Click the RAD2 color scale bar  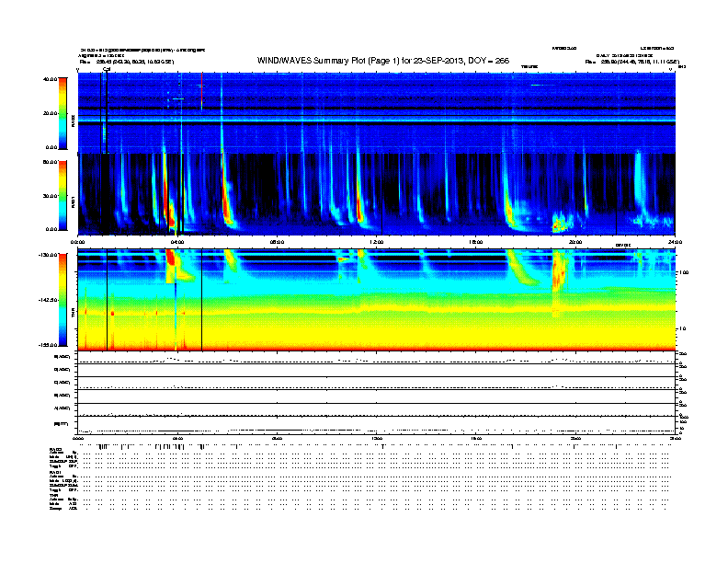(x=63, y=113)
